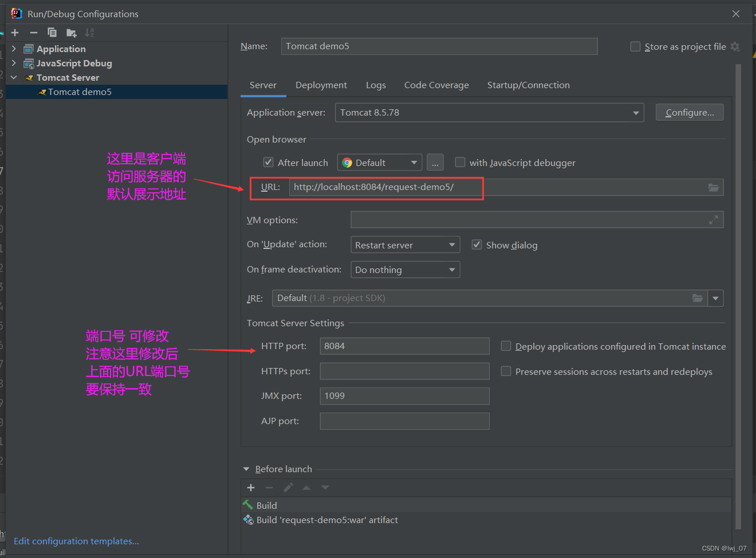Expand Application node in tree
The image size is (756, 558).
(14, 49)
